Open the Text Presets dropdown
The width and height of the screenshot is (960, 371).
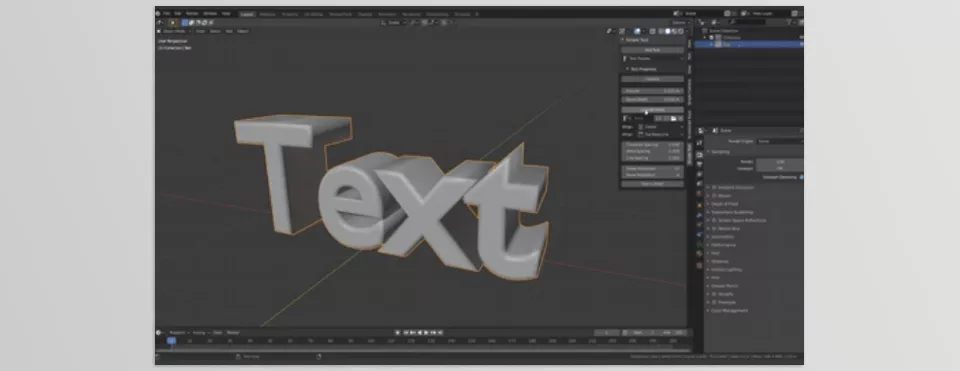click(653, 58)
